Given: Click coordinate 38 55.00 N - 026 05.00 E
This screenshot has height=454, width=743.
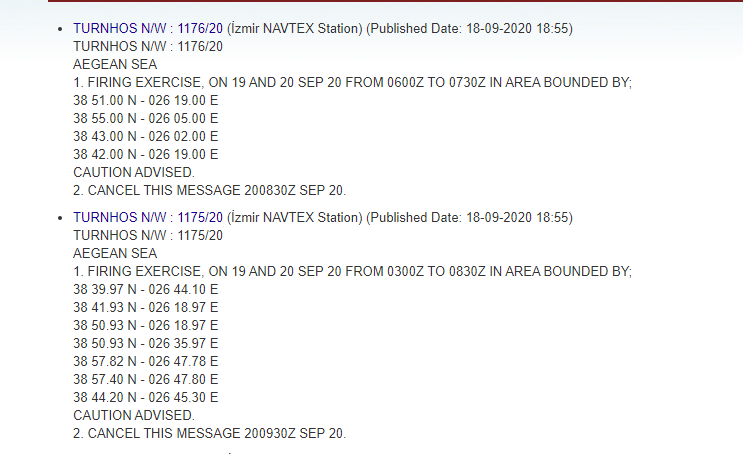Looking at the screenshot, I should pyautogui.click(x=145, y=118).
